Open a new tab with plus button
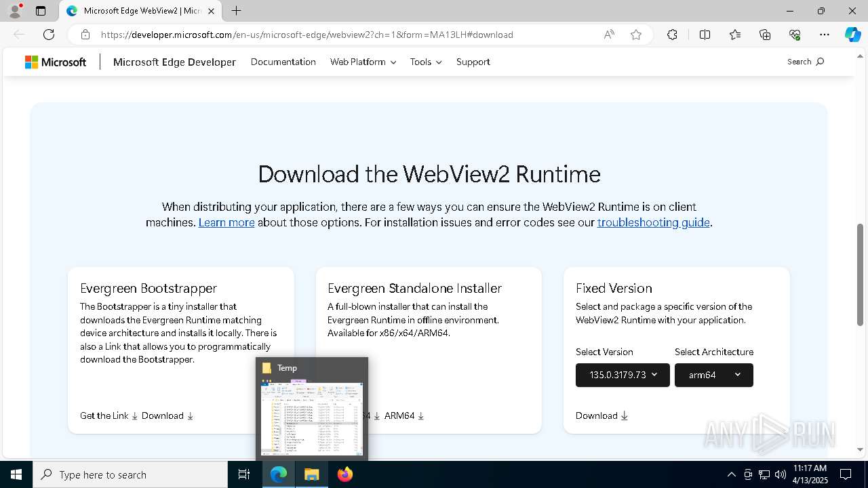 tap(236, 11)
